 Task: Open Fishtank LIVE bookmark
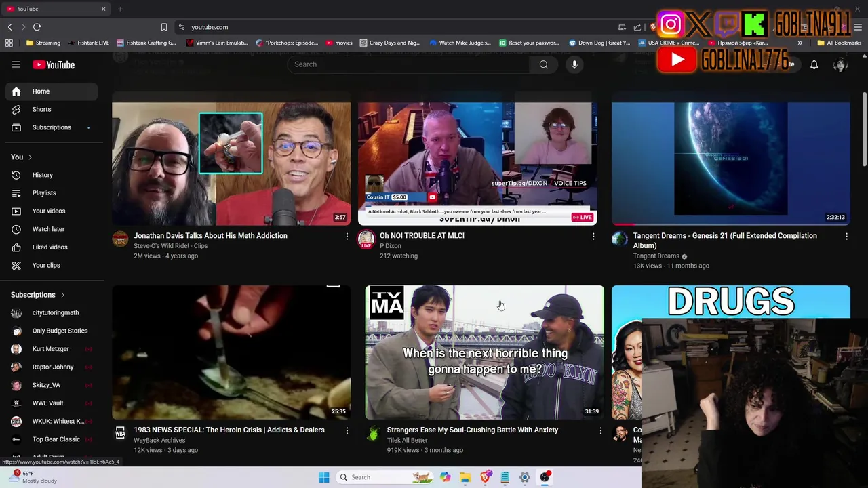[88, 43]
